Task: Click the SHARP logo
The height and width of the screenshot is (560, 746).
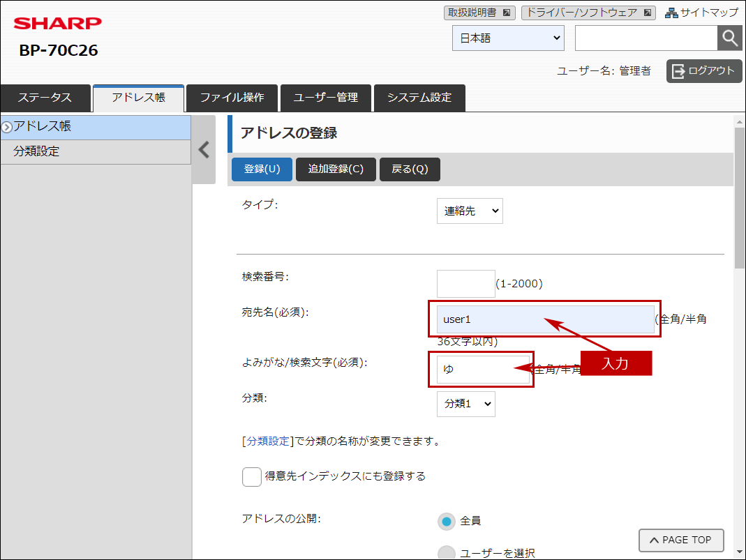Action: [x=57, y=23]
